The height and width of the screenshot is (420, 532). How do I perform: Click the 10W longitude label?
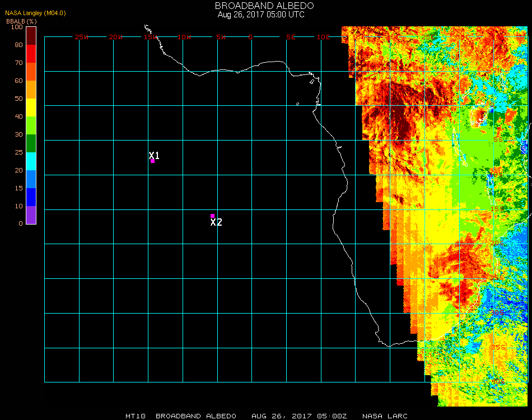tap(184, 37)
